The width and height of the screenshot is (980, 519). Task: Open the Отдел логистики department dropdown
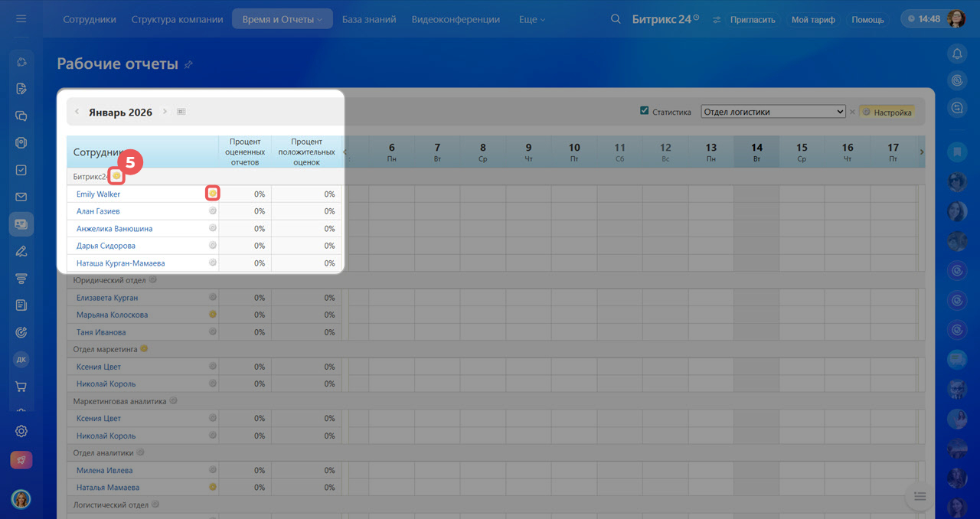tap(773, 112)
